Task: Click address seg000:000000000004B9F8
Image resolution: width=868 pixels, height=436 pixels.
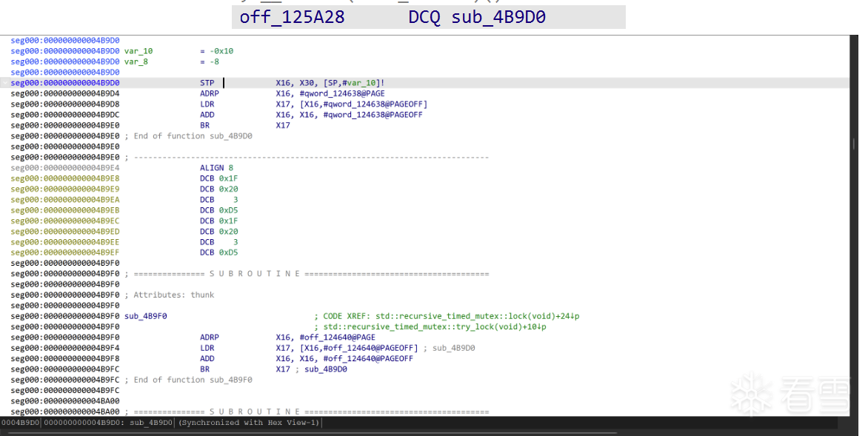Action: click(64, 358)
